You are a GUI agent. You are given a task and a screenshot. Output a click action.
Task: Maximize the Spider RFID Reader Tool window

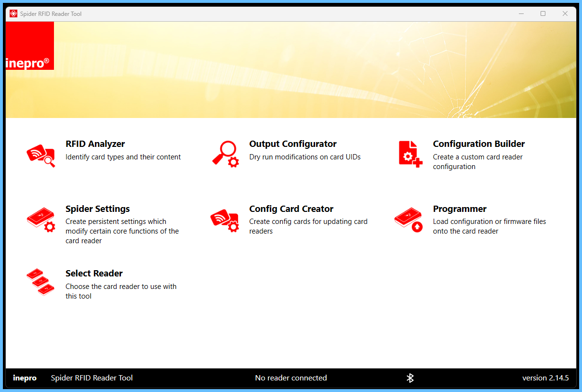click(543, 14)
